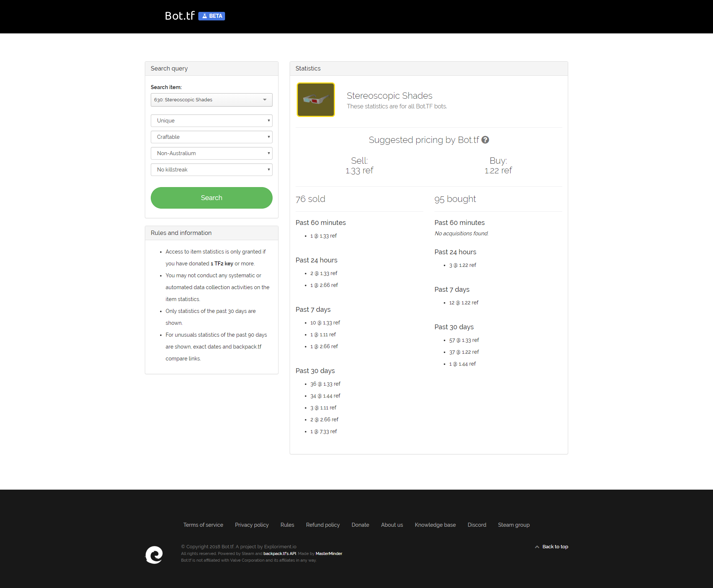Click the Bot.tf logo in header
Image resolution: width=713 pixels, height=588 pixels.
(180, 16)
